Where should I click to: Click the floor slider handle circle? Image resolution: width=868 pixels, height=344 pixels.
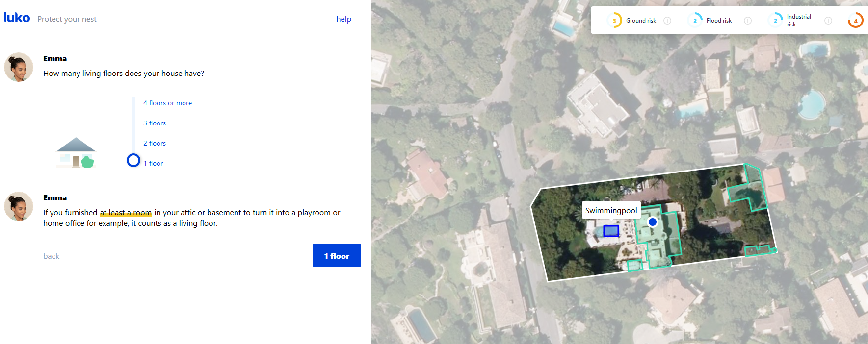(133, 160)
